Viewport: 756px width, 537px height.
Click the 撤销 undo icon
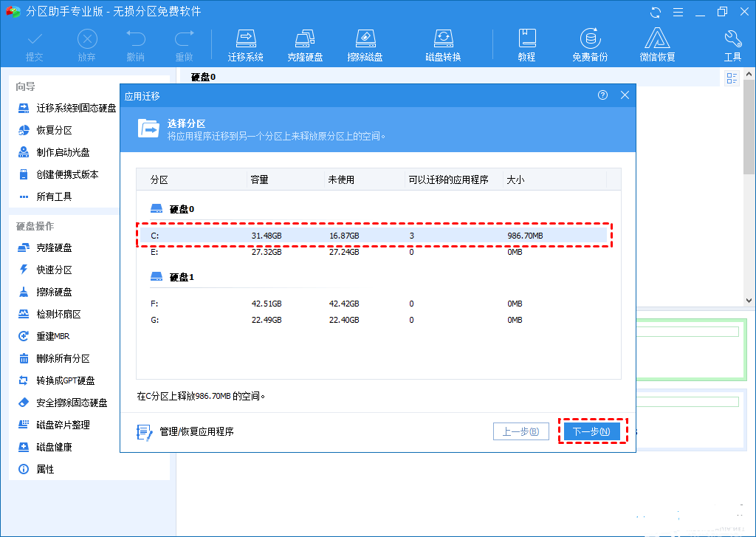point(136,43)
